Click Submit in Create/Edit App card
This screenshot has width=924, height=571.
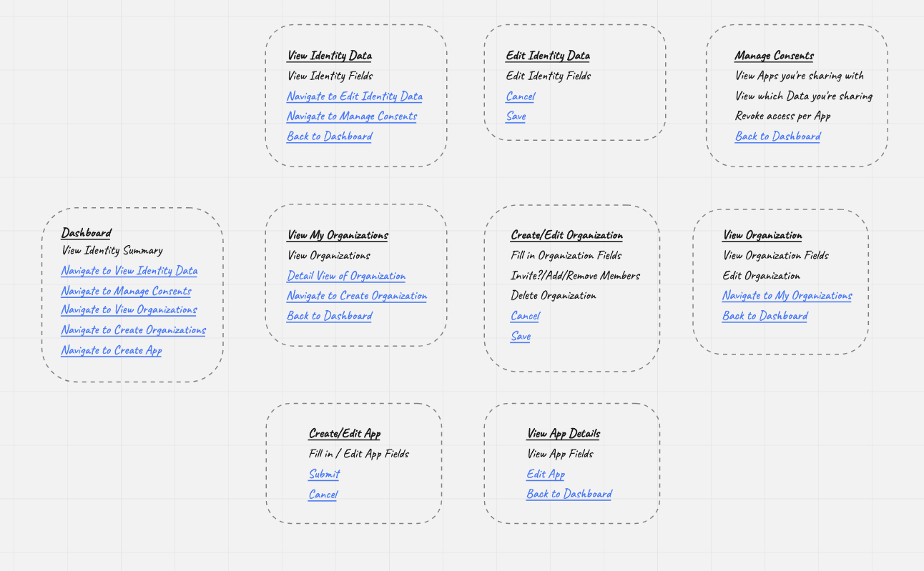pos(324,475)
